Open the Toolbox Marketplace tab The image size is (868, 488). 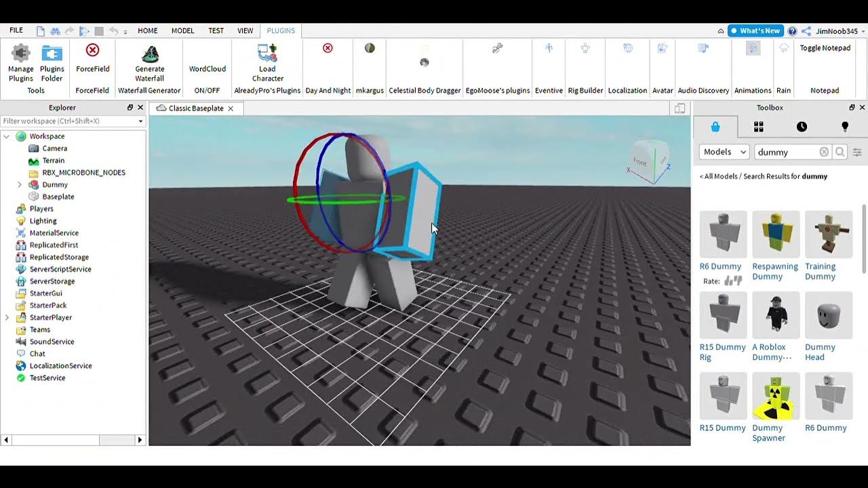pos(715,127)
